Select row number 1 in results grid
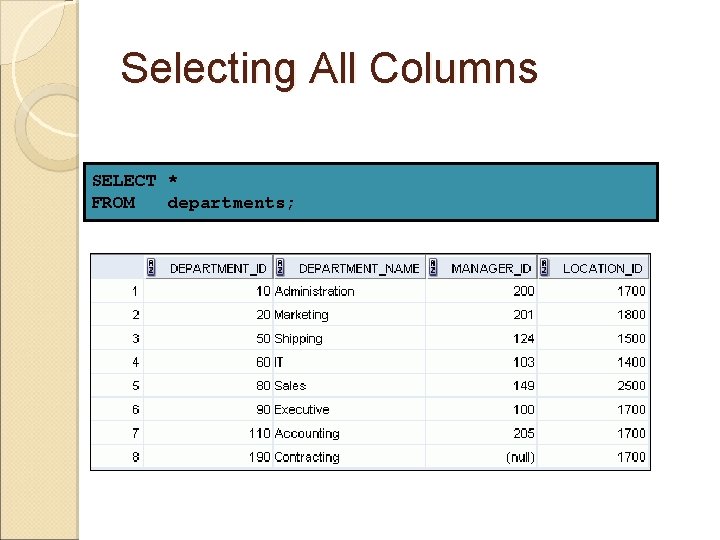 click(118, 291)
